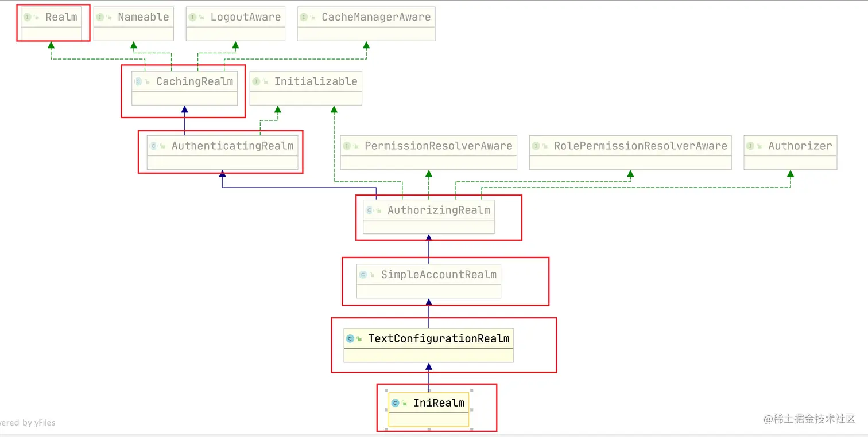
Task: Click the interface icon beside Initializable
Action: pos(256,81)
